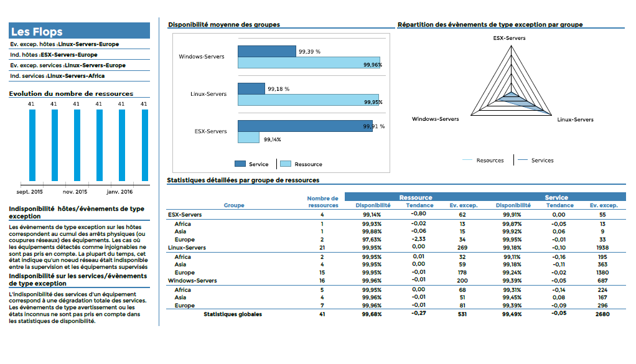636x364 pixels.
Task: Click the sept. 2015 bar in evolution chart
Action: [x=32, y=145]
